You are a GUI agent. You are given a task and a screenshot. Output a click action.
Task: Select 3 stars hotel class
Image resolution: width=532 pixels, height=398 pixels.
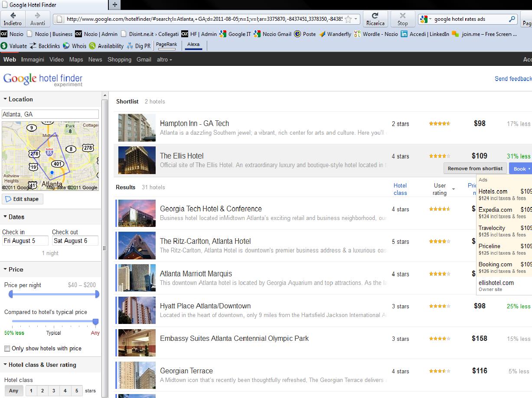[x=54, y=391]
